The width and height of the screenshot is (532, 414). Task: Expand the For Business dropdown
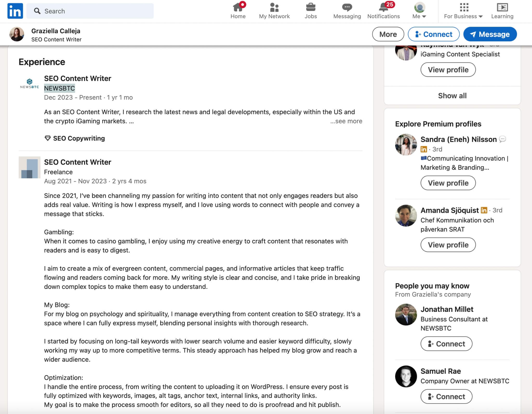click(x=464, y=11)
